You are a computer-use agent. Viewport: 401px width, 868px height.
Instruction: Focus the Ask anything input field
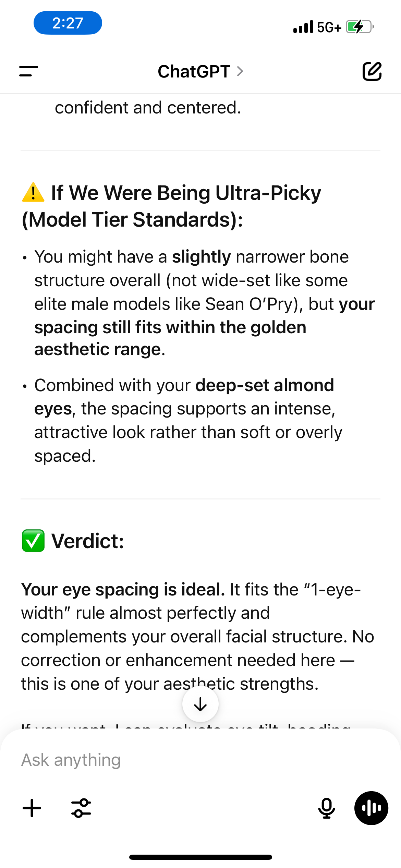point(200,760)
